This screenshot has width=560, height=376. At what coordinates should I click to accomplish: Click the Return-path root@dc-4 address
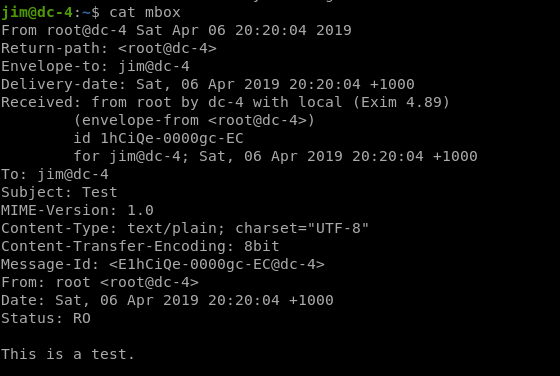coord(167,48)
